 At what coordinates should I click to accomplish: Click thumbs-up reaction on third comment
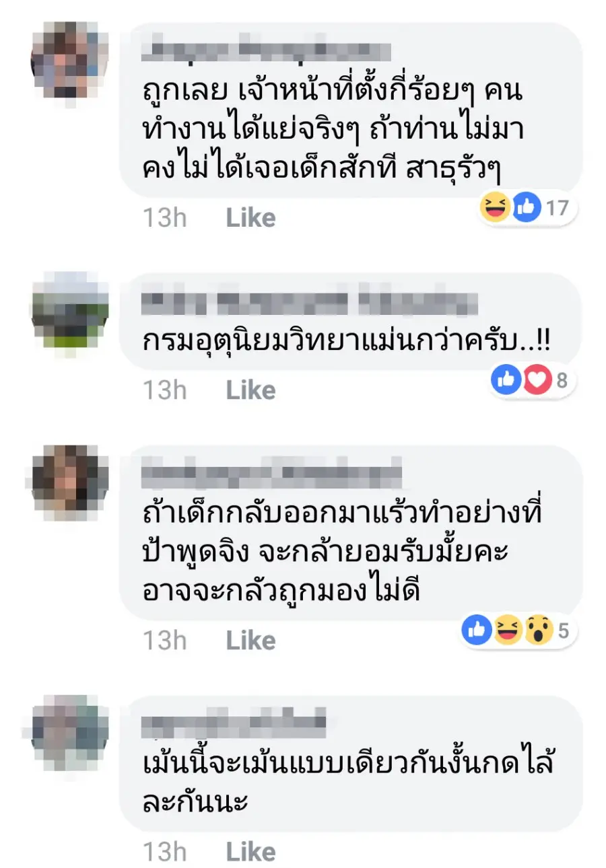click(x=477, y=631)
